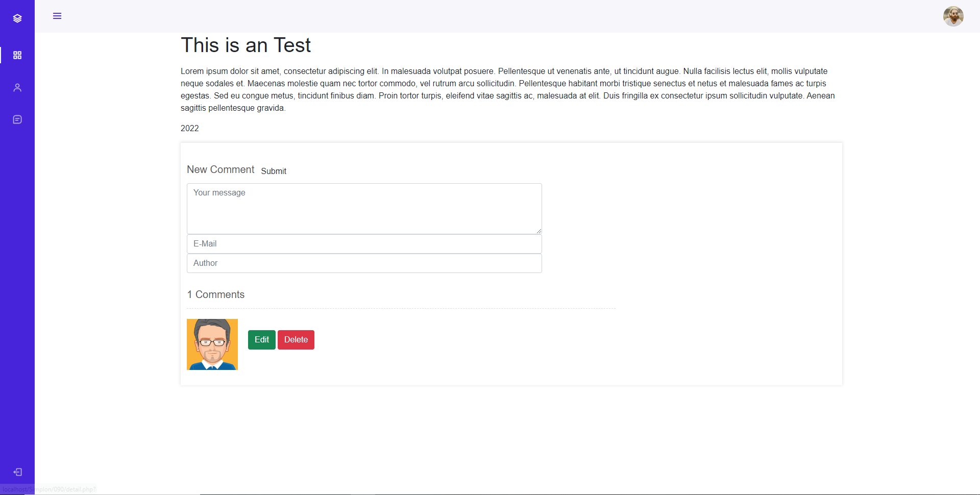This screenshot has height=495, width=980.
Task: Open the profile avatar in top right corner
Action: [x=953, y=16]
